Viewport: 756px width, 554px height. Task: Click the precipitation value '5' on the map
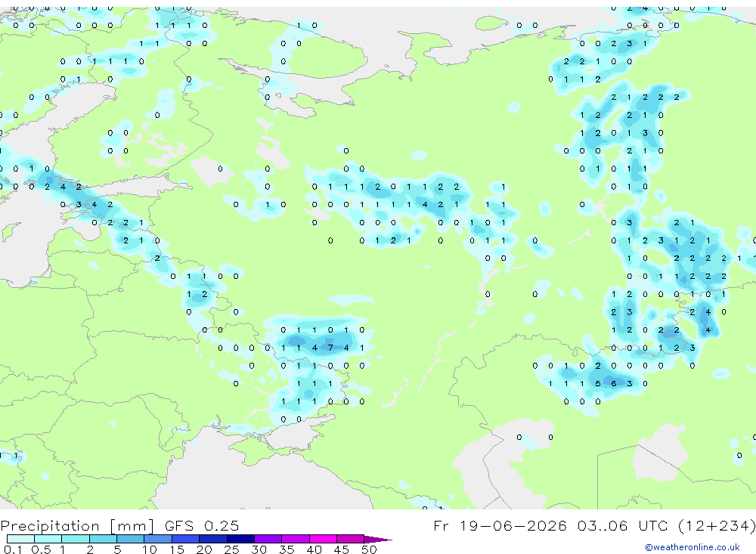(x=598, y=384)
